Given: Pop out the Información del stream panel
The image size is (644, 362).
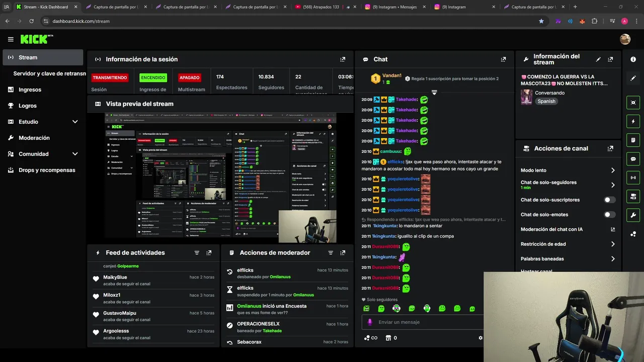Looking at the screenshot, I should point(610,59).
